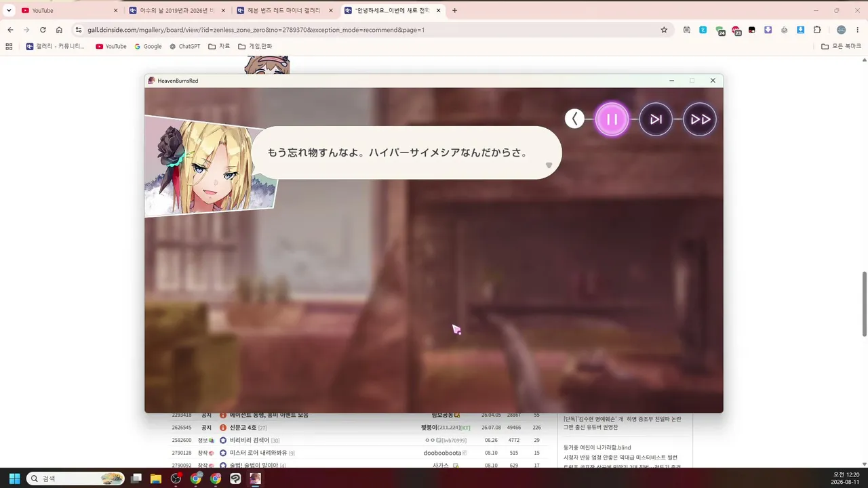This screenshot has width=868, height=488.
Task: Open the 김수현 명예훼손 news headline
Action: [623, 423]
